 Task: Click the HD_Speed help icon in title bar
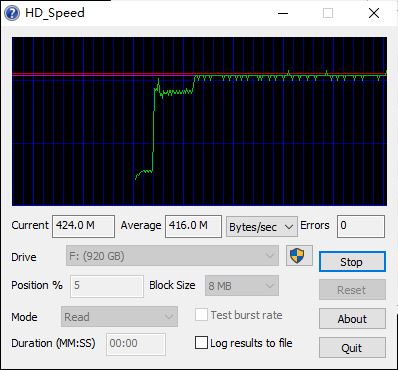12,13
